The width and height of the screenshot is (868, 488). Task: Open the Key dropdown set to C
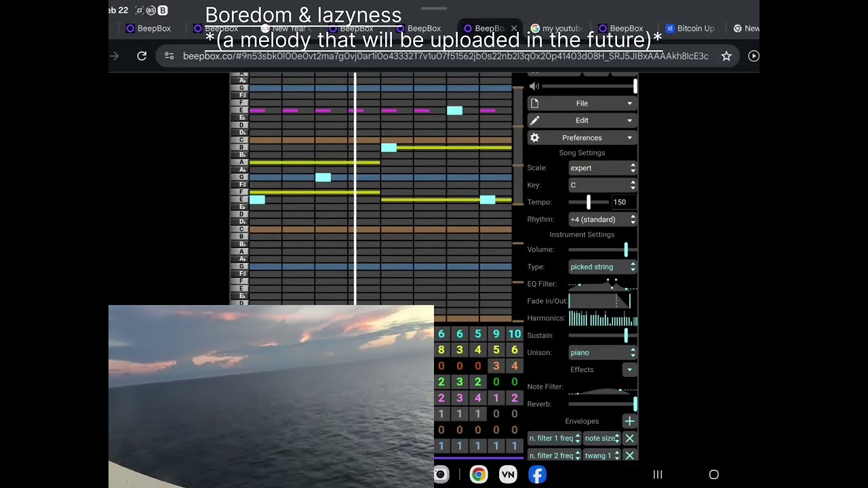[602, 185]
